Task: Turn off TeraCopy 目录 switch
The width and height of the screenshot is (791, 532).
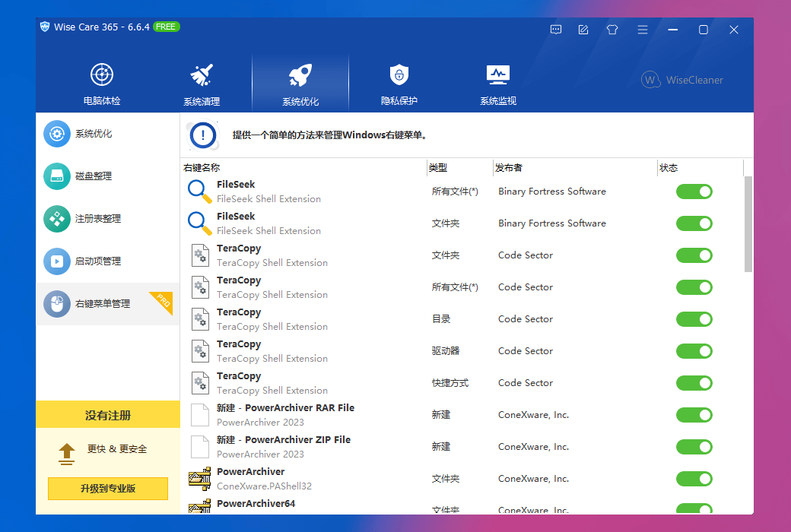Action: click(x=694, y=319)
